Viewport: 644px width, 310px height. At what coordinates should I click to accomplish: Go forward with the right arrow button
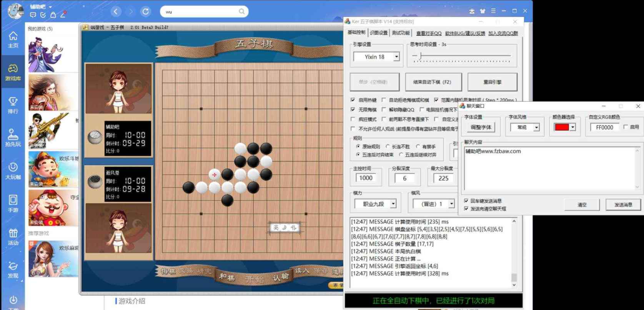click(x=131, y=12)
